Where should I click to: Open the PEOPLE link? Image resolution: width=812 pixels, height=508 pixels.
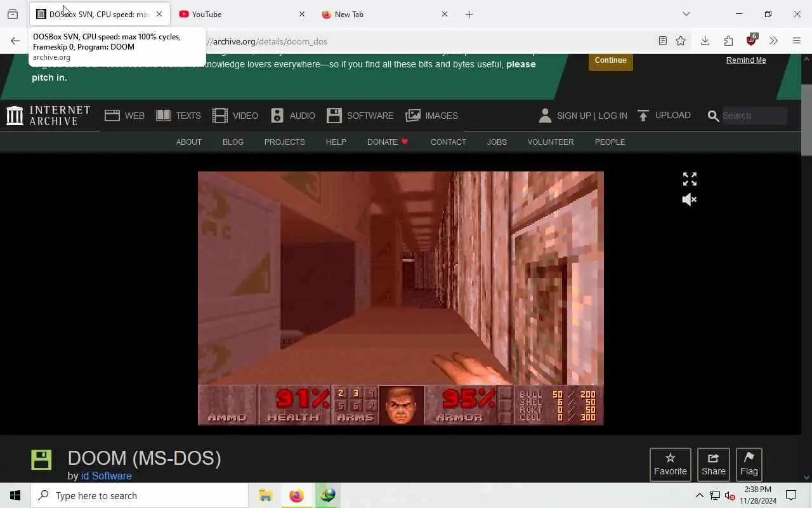tap(610, 142)
